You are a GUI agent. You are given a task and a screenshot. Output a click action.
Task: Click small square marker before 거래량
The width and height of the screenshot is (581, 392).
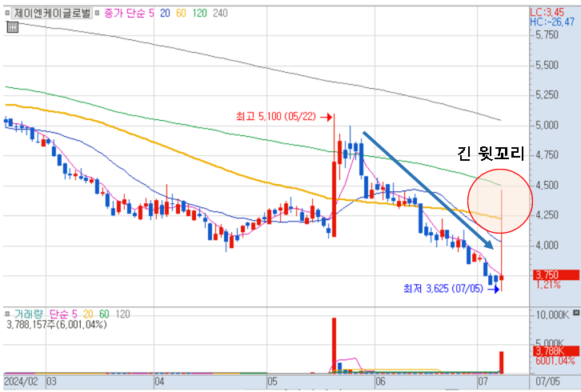point(7,314)
